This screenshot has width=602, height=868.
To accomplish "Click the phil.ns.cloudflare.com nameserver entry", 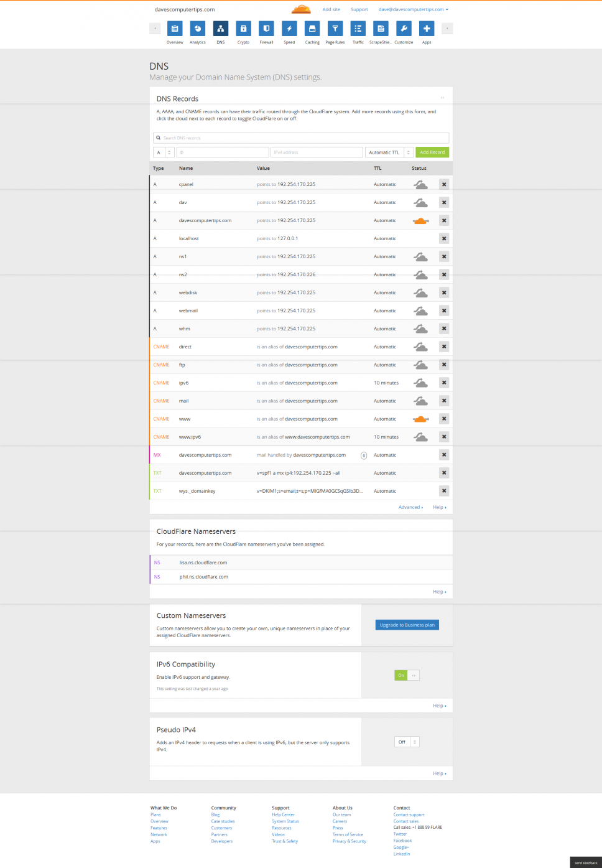I will pos(204,577).
